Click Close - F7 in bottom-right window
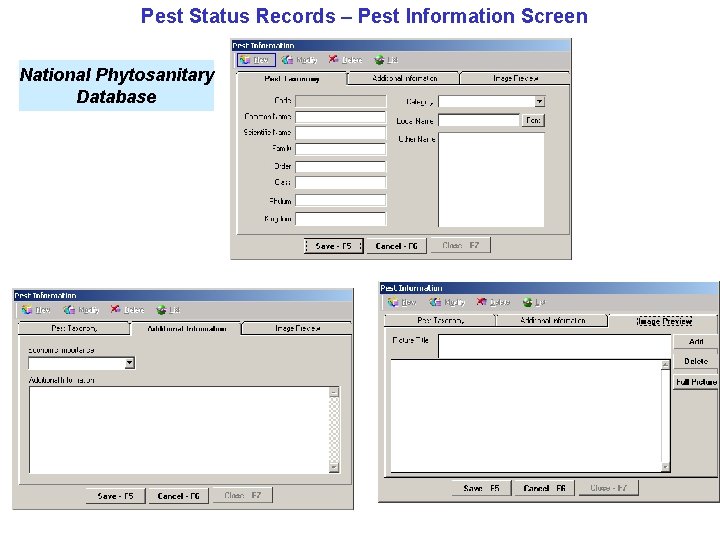The width and height of the screenshot is (720, 540). click(x=608, y=488)
